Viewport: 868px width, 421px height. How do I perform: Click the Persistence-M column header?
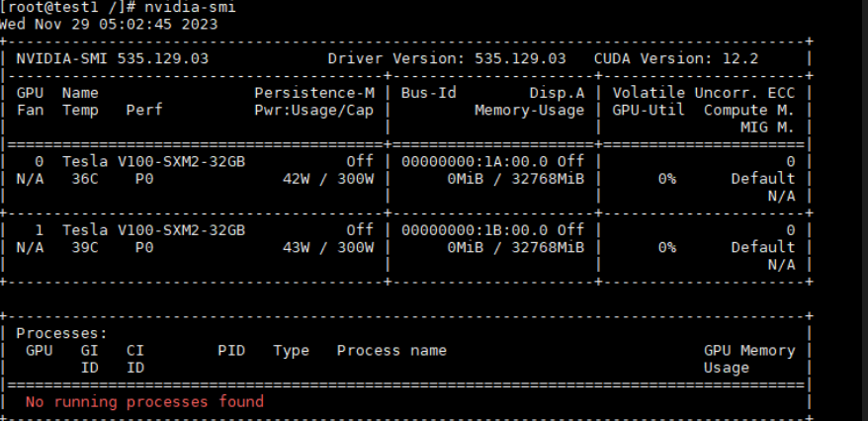point(313,93)
